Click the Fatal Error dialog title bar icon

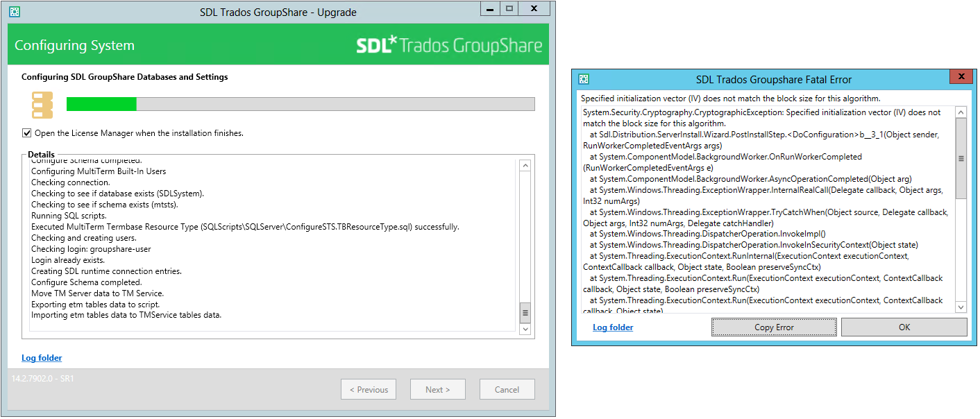(x=584, y=79)
